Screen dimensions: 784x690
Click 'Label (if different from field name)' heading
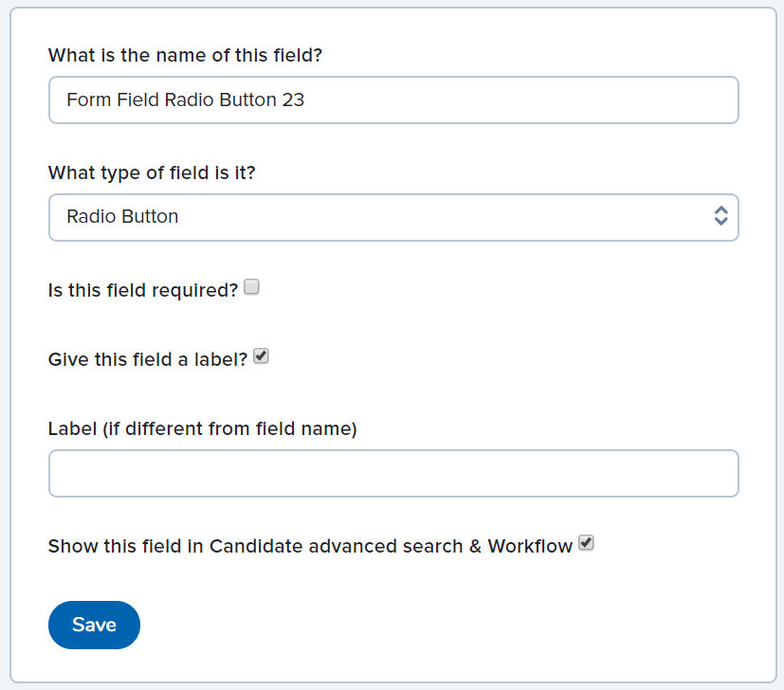point(202,429)
